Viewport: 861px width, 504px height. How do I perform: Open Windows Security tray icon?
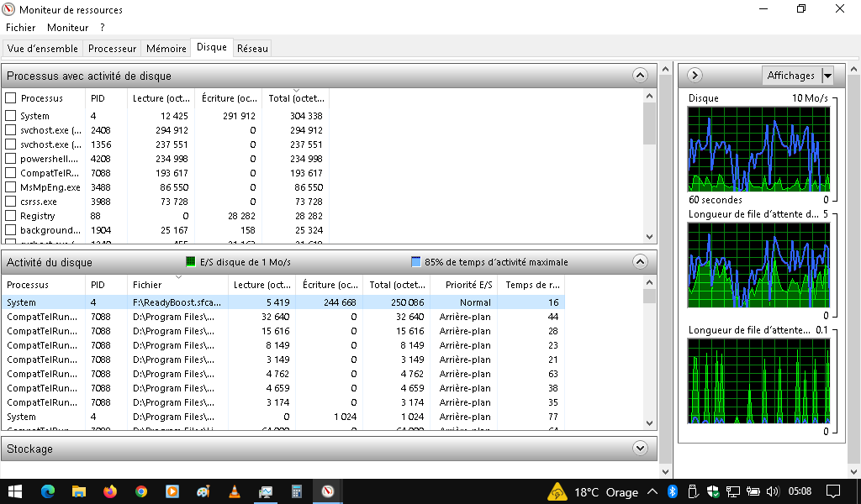(x=713, y=491)
